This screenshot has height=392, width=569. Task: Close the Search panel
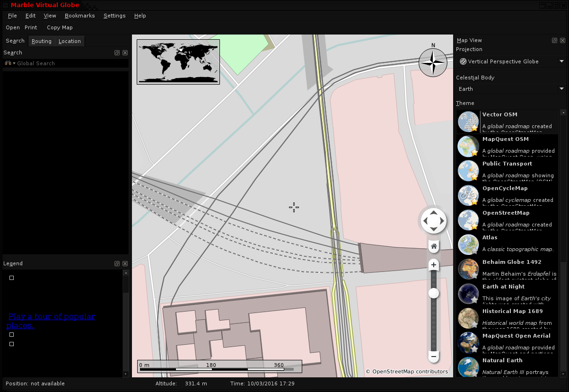(x=125, y=53)
